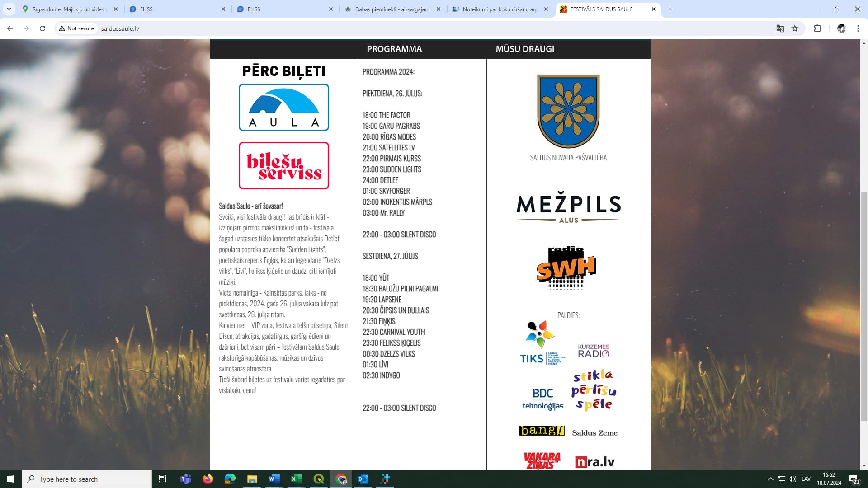Screen dimensions: 868x488
Task: Bookmark this page with star icon
Action: pos(795,28)
